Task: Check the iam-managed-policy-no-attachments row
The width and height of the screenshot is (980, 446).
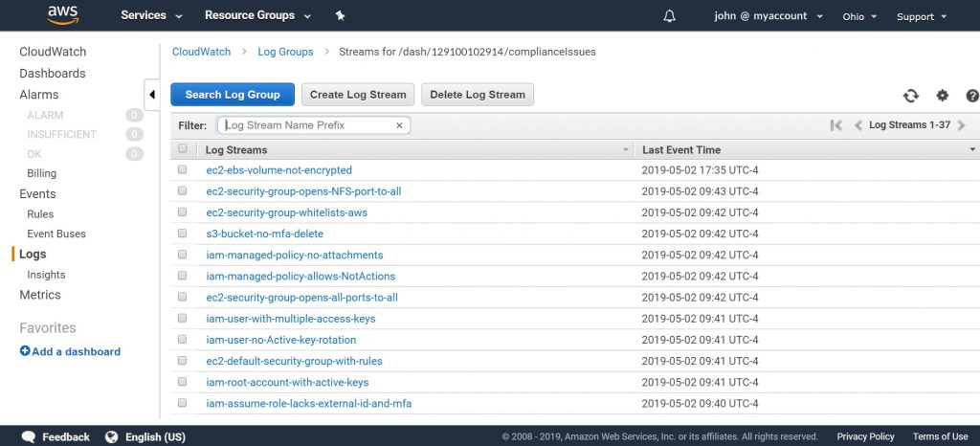Action: point(183,255)
